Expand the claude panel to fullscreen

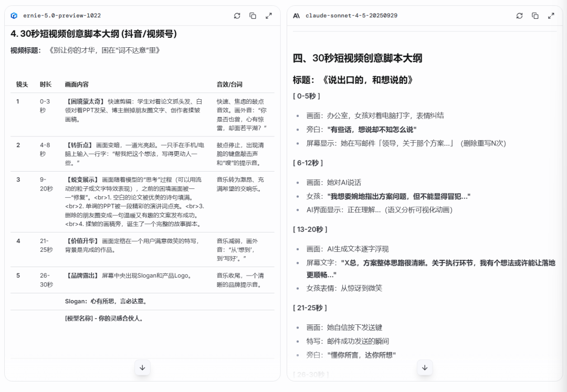tap(551, 16)
